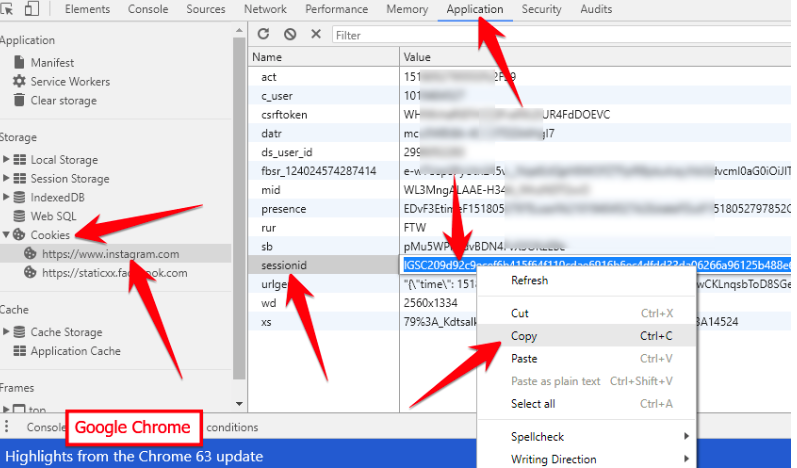Collapse the Cookies tree node
The height and width of the screenshot is (468, 797).
pos(7,235)
